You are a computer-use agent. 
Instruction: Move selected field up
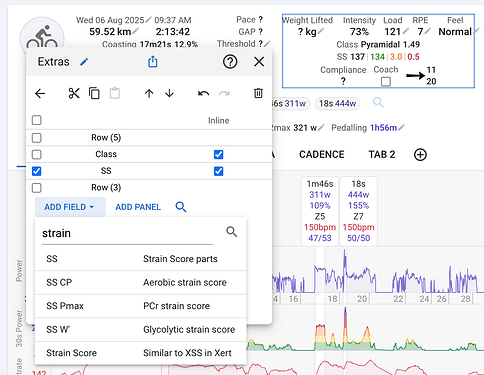[149, 93]
